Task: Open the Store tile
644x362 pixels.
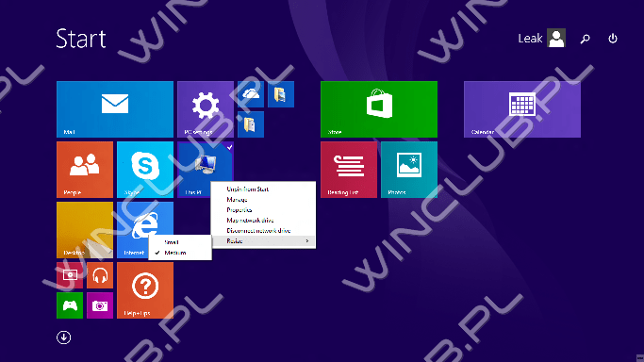Action: coord(379,109)
